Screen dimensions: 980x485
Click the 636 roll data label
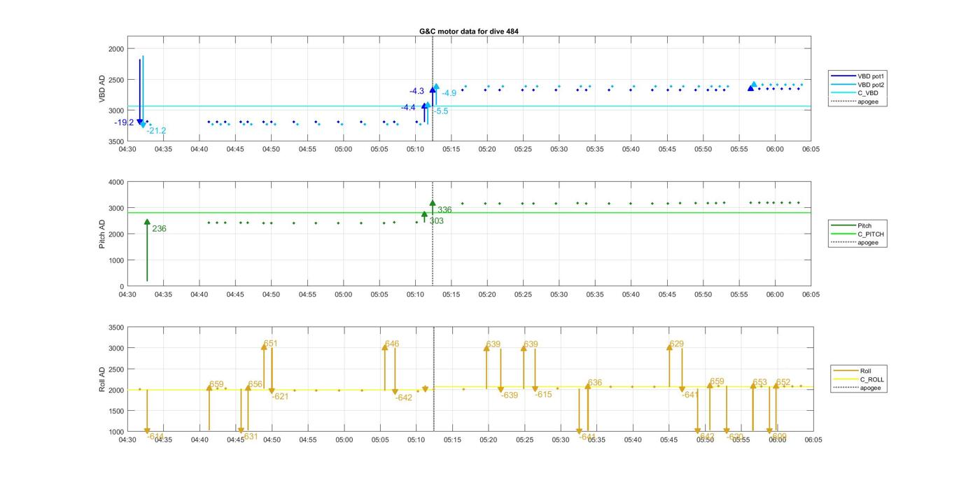pyautogui.click(x=595, y=383)
